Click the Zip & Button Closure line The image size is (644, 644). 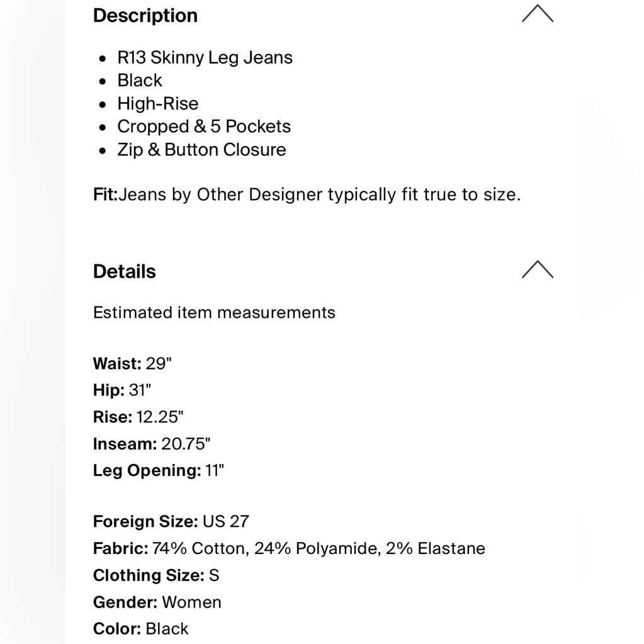pyautogui.click(x=201, y=150)
